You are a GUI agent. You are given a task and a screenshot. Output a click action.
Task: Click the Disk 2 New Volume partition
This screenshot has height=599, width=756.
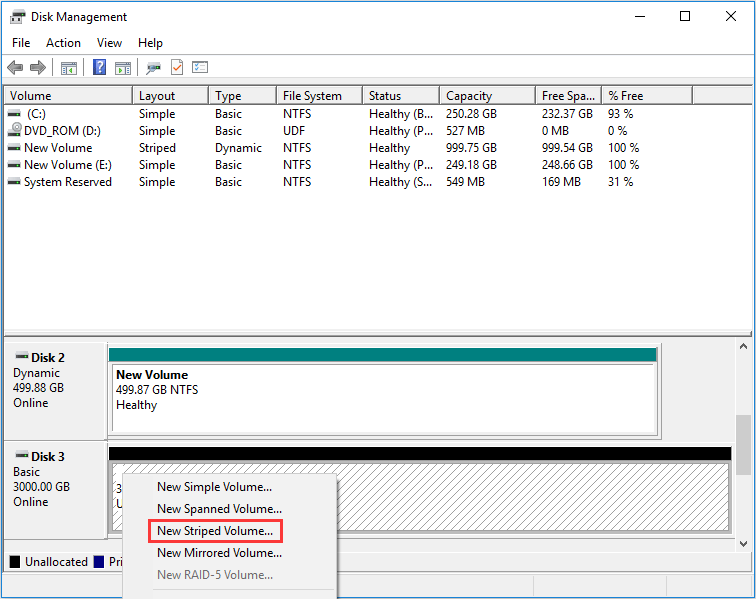(383, 390)
